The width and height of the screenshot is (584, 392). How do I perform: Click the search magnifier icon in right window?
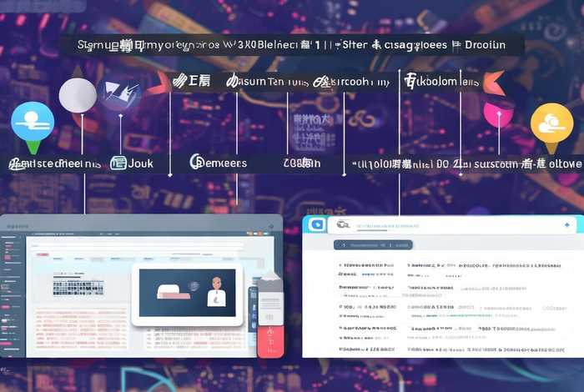click(x=342, y=225)
